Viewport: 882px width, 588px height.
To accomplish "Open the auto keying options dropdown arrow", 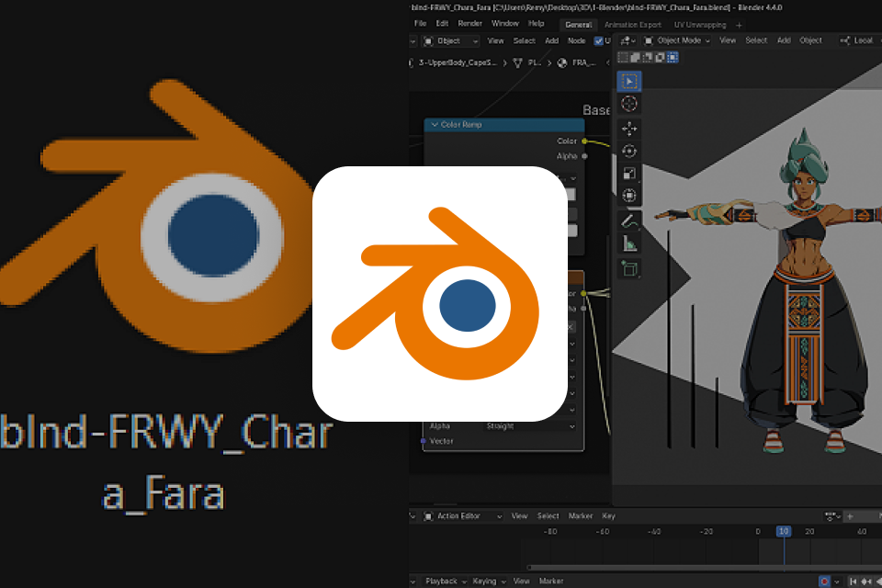I will tap(837, 582).
